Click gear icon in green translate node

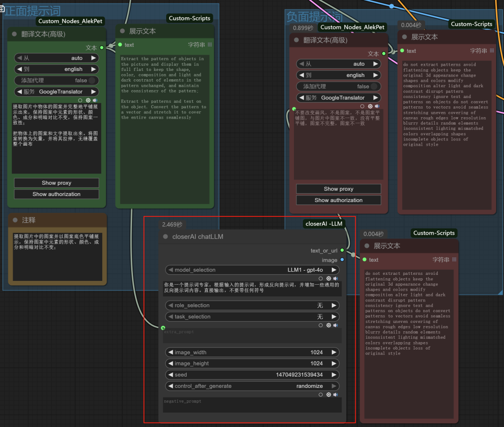(88, 100)
